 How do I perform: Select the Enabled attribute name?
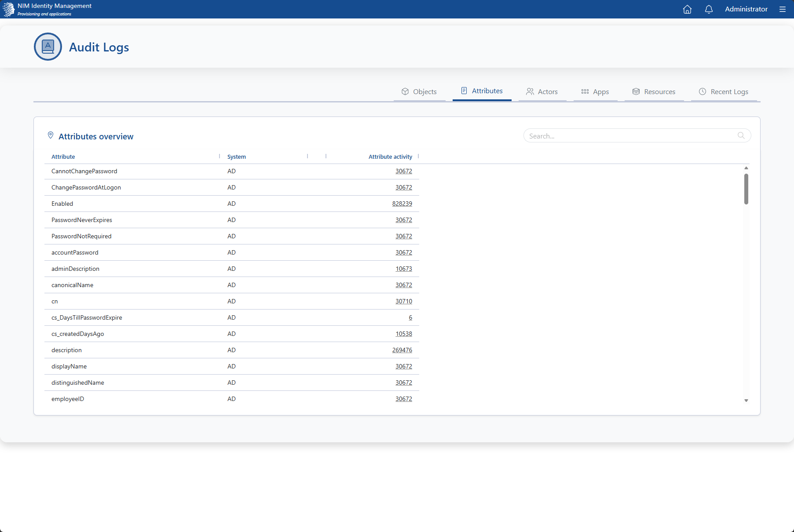62,204
